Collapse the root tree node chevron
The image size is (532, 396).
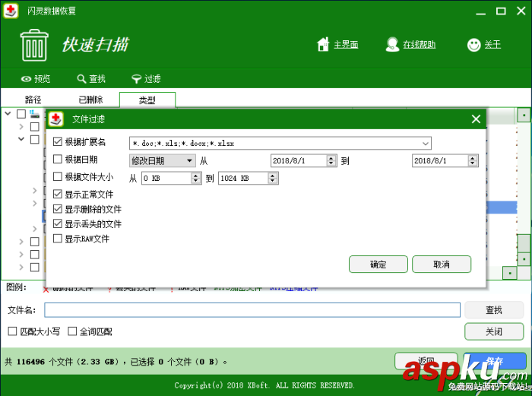pos(8,114)
